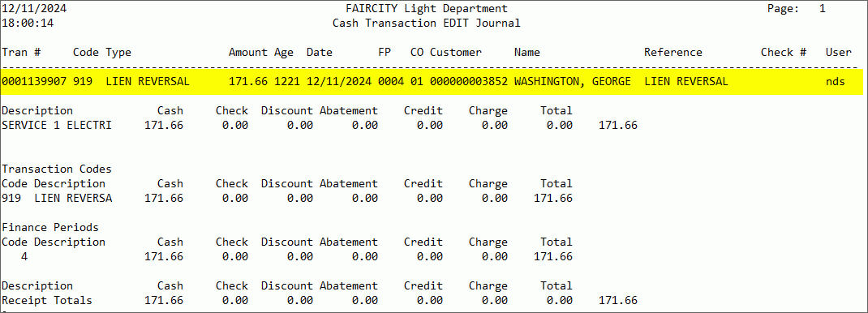
Task: Click the Transaction Codes section heading
Action: pos(57,169)
